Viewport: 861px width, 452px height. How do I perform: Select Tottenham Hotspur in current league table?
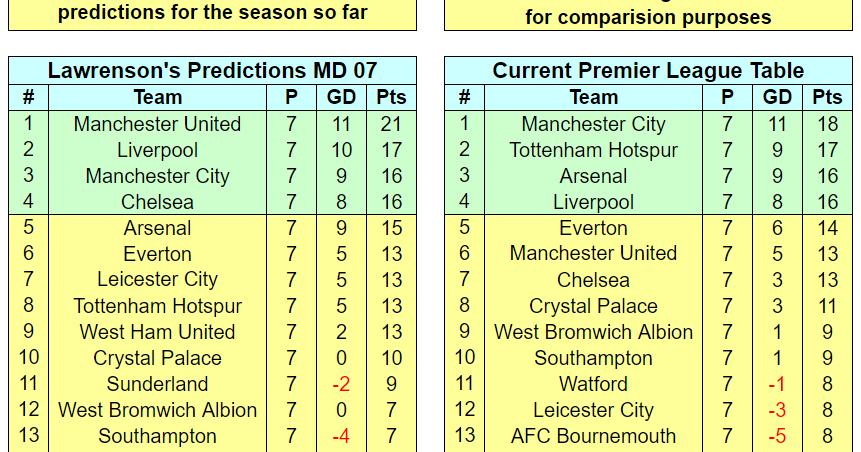coord(594,150)
